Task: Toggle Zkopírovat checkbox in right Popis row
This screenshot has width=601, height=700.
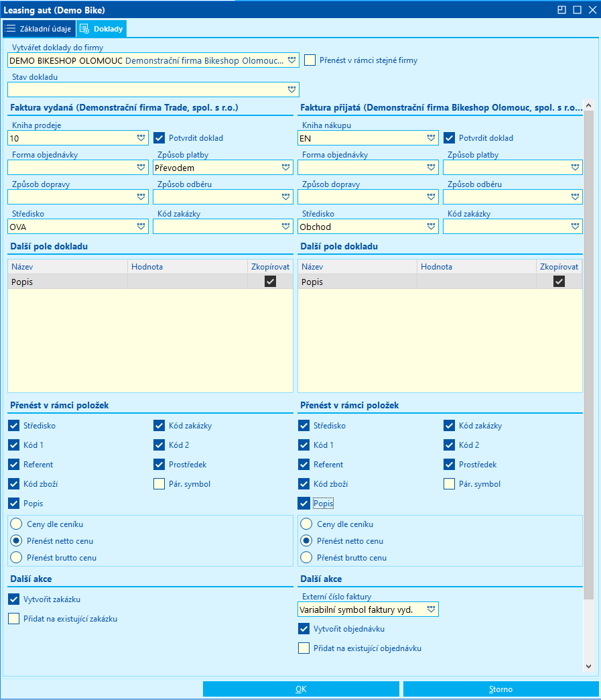Action: tap(559, 281)
